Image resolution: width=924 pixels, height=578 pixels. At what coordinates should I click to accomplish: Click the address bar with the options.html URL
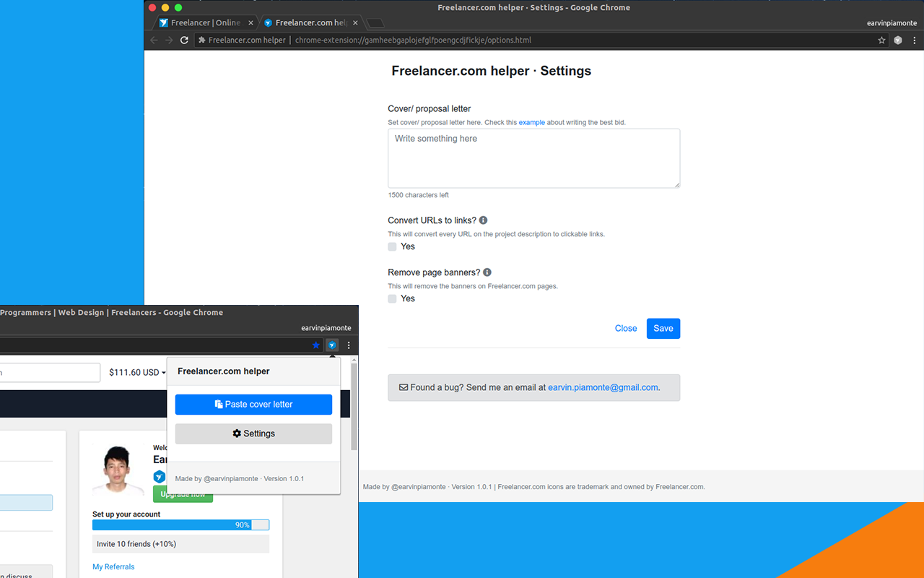click(x=413, y=40)
